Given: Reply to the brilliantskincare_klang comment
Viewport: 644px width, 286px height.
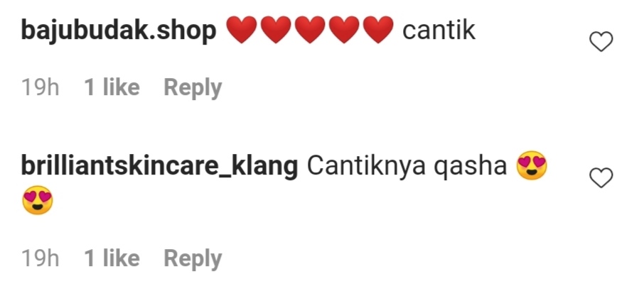Looking at the screenshot, I should (193, 258).
